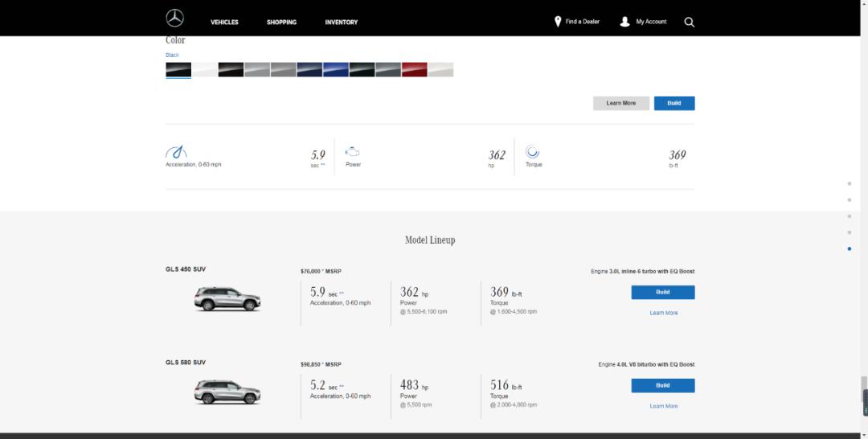The height and width of the screenshot is (439, 868).
Task: Click Build button for GLS 580 SUV
Action: 662,386
